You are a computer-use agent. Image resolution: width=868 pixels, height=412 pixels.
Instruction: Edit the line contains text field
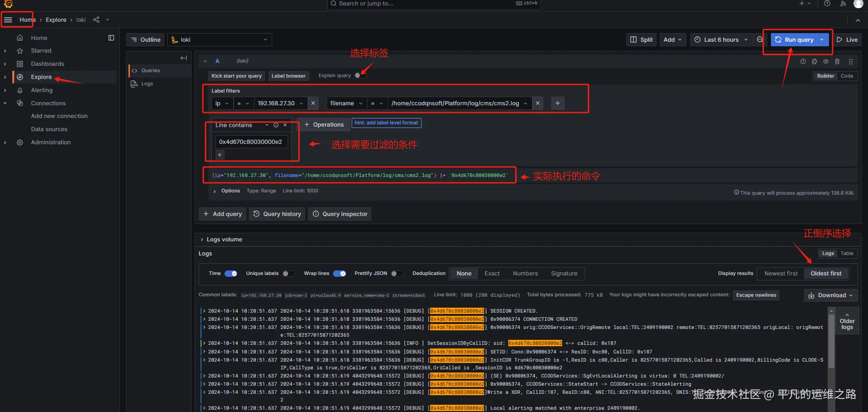251,142
